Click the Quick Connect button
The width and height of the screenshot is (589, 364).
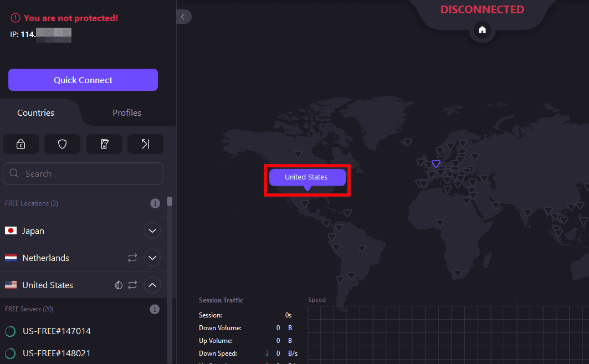click(x=83, y=80)
